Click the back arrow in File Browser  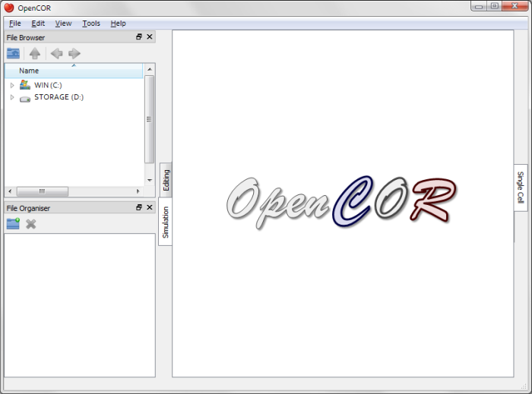click(56, 53)
